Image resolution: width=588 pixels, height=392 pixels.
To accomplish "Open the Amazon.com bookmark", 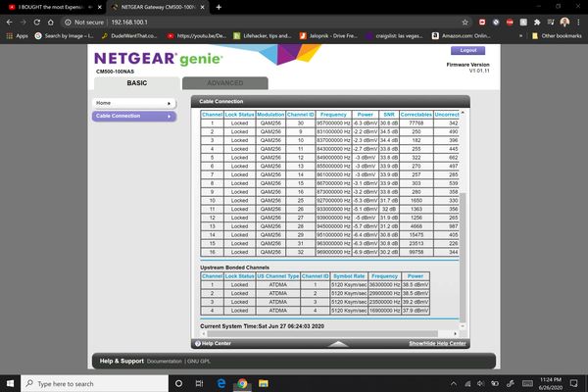I will click(461, 36).
